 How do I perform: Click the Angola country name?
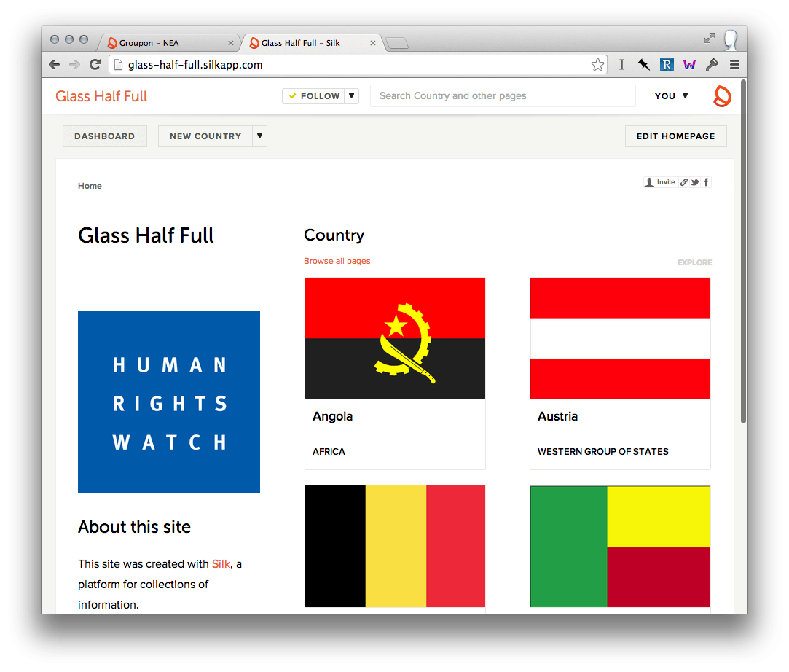[x=333, y=416]
